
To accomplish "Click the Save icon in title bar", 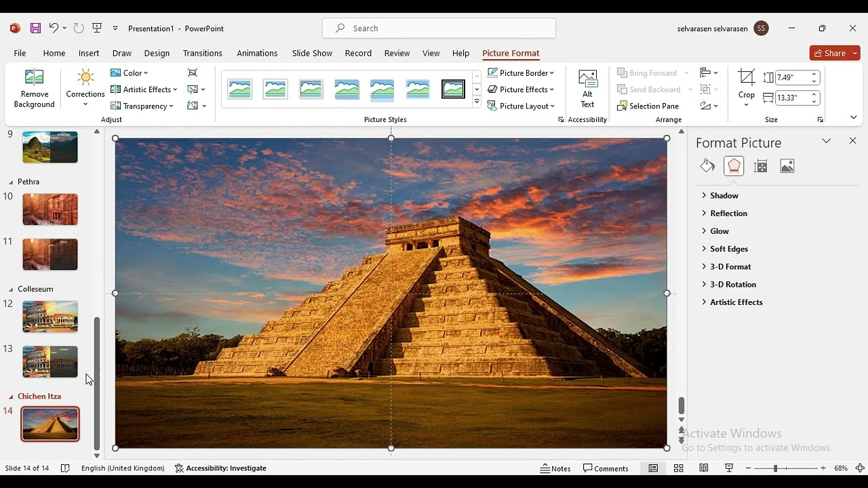I will coord(35,28).
